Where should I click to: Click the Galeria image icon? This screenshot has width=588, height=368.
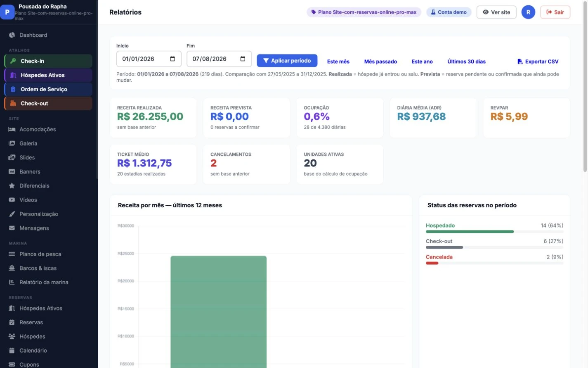click(x=12, y=143)
